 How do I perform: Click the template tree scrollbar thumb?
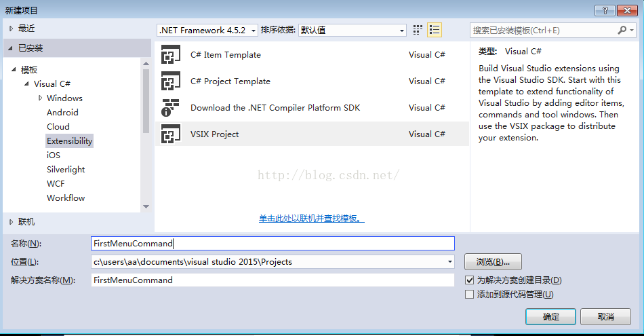(146, 100)
